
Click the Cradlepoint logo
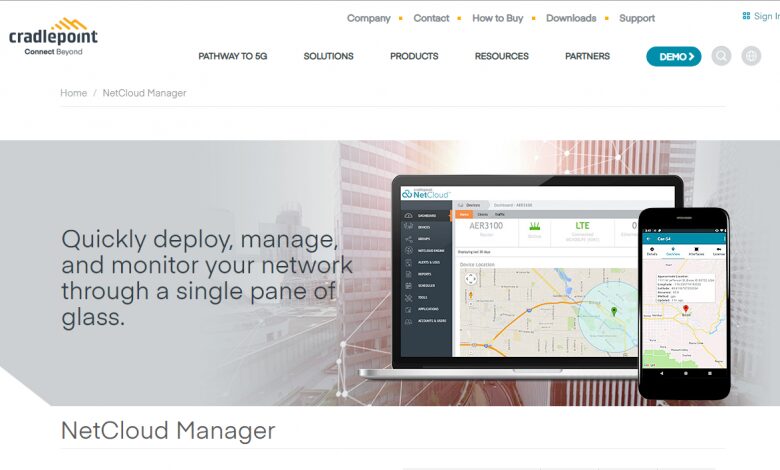(x=53, y=37)
